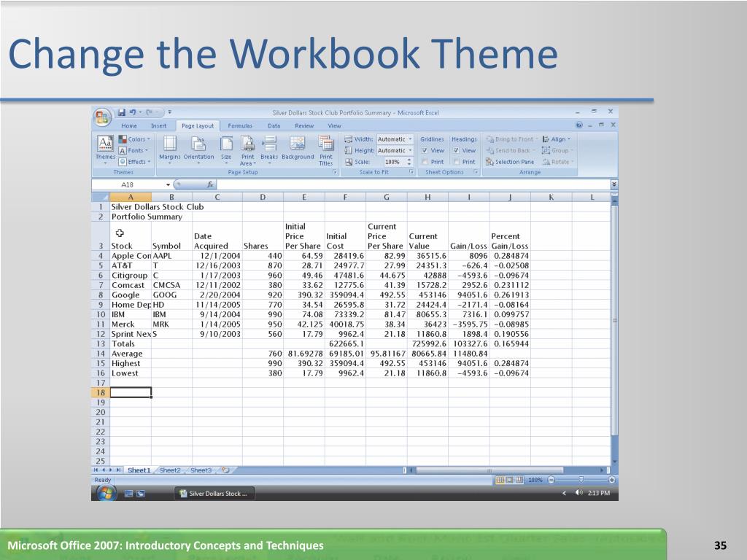Switch to Sheet3 tab
747x560 pixels.
point(201,470)
